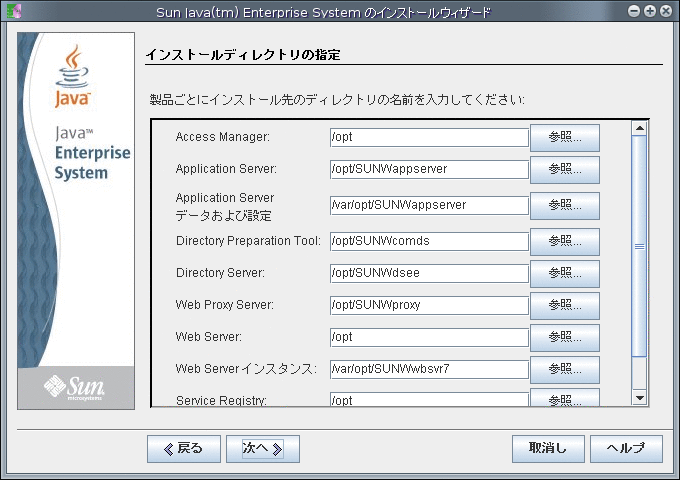This screenshot has height=480, width=680.
Task: Click the /var/opt/SUNWappserver data path field
Action: click(x=429, y=205)
